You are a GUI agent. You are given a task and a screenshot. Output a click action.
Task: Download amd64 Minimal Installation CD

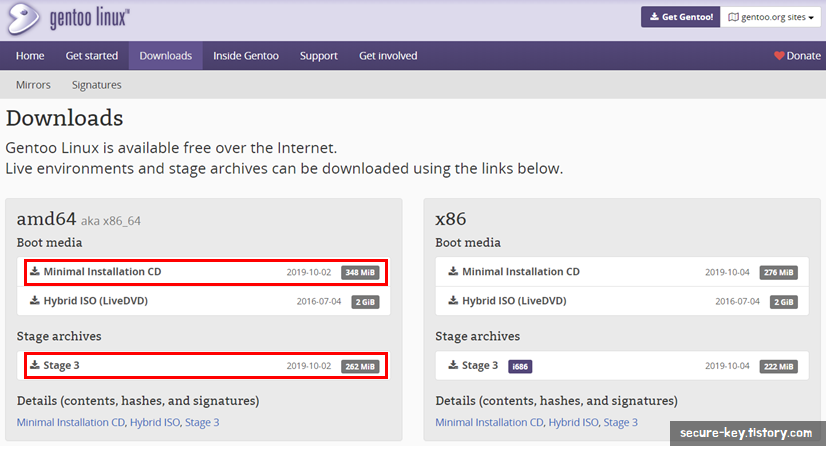[206, 272]
